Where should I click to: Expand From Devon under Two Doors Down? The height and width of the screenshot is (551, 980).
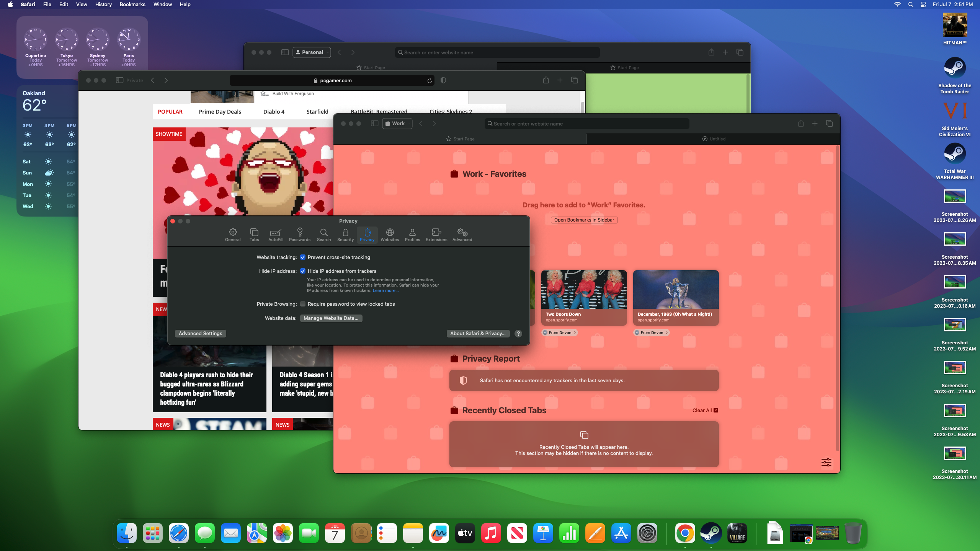pyautogui.click(x=559, y=333)
